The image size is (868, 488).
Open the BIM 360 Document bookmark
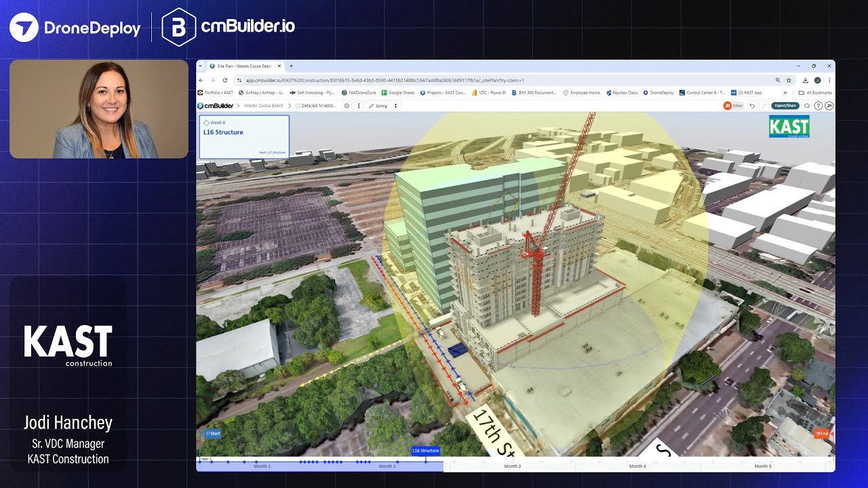tap(534, 93)
